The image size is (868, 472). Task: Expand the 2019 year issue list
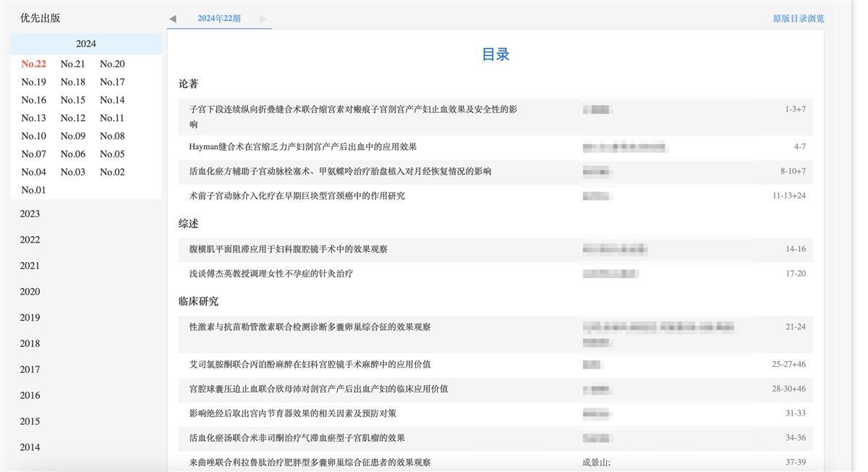click(30, 318)
